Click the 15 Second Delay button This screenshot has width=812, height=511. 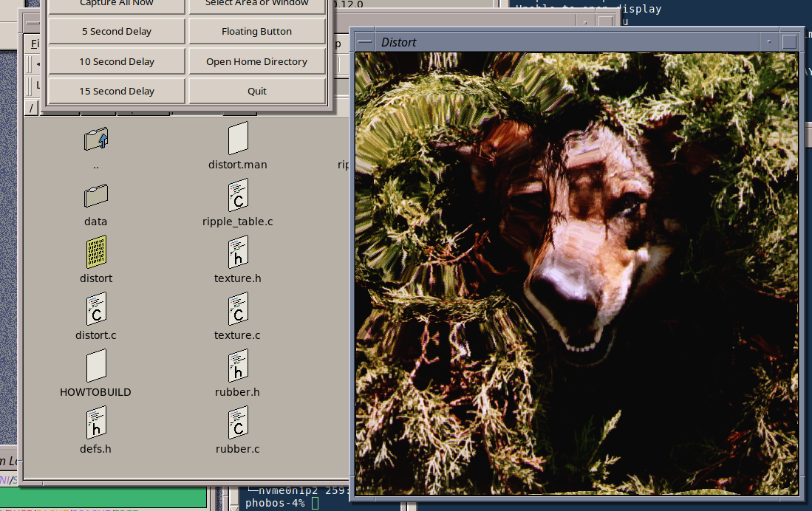pyautogui.click(x=117, y=91)
